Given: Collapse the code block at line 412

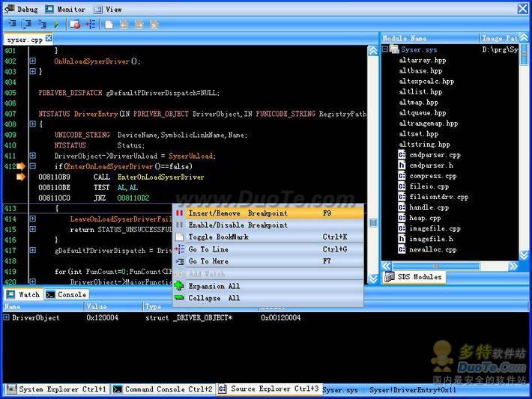Looking at the screenshot, I should (x=32, y=166).
